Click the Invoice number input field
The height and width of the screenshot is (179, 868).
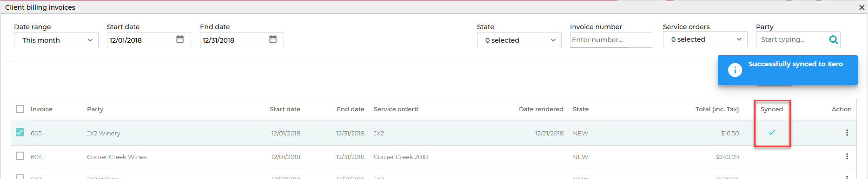point(611,40)
